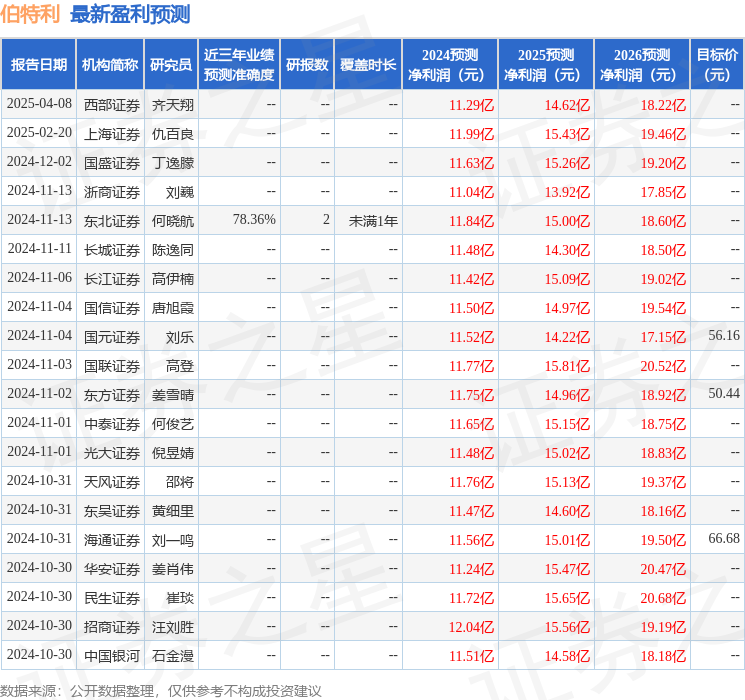Select analyst 仇百良
The height and width of the screenshot is (700, 745).
coord(172,134)
